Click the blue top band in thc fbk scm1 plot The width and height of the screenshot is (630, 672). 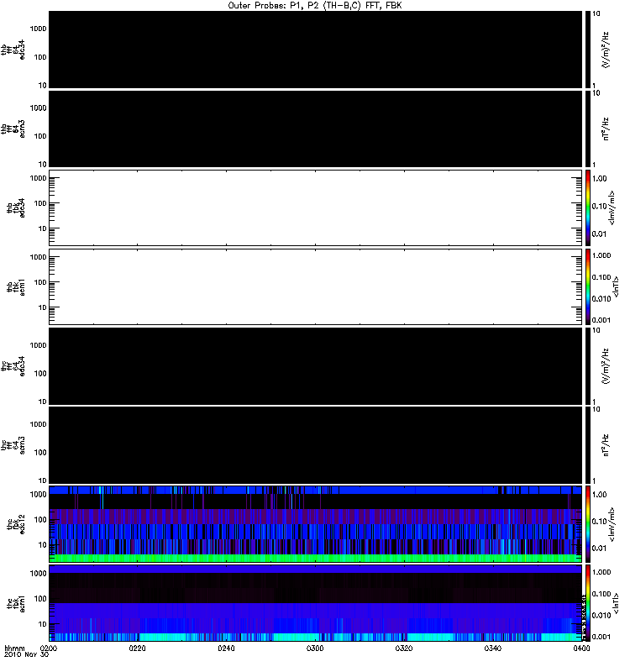pos(315,570)
